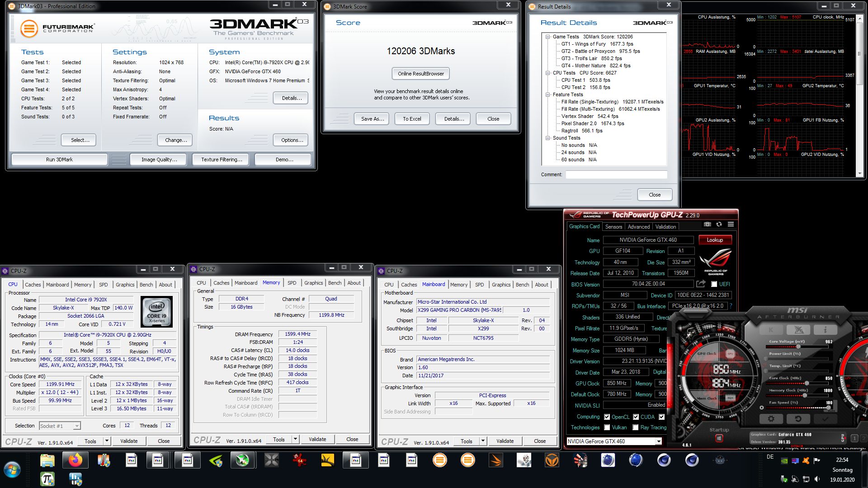This screenshot has height=488, width=868.
Task: Open Tools dropdown arrow in CPU-Z Mainboard window
Action: tap(483, 441)
